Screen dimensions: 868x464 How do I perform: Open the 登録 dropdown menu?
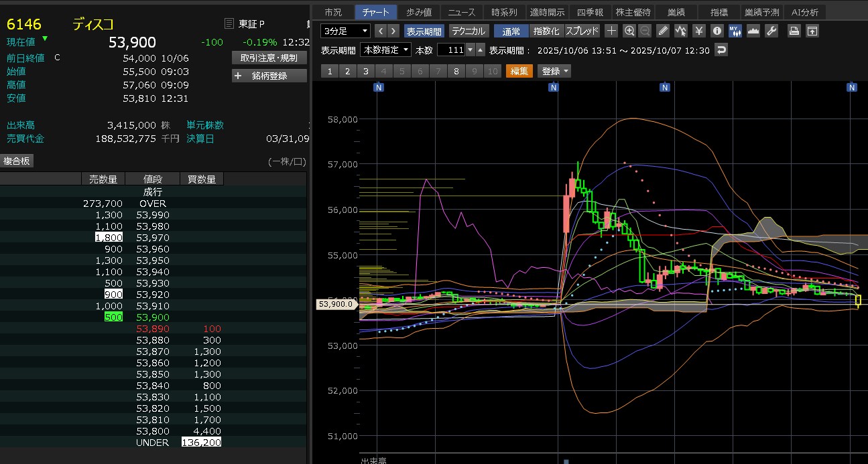click(554, 71)
